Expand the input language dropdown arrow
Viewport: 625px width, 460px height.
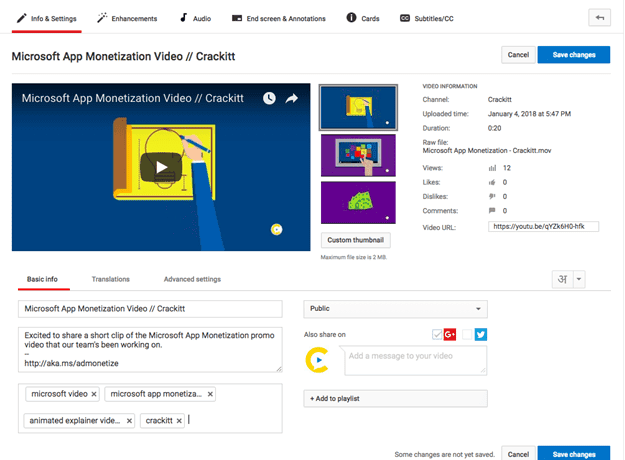(579, 279)
